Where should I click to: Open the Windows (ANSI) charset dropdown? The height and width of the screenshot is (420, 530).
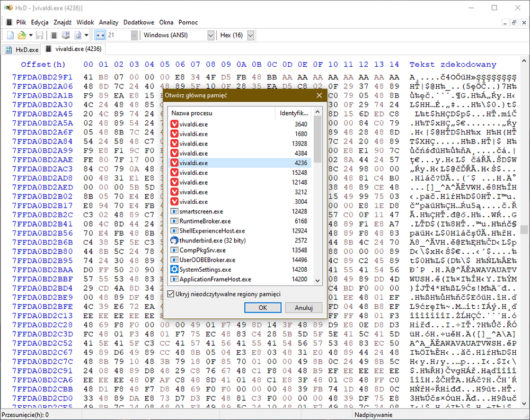(x=210, y=35)
